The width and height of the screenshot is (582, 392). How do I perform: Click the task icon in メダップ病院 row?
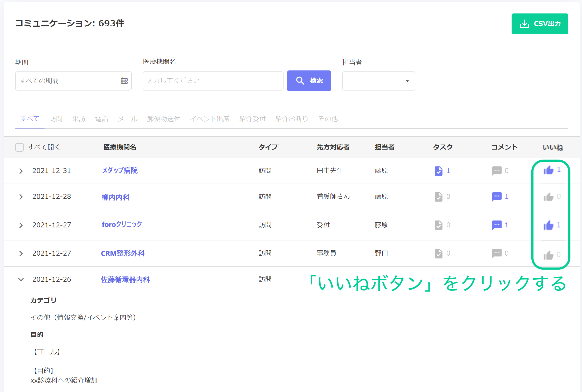pyautogui.click(x=439, y=171)
